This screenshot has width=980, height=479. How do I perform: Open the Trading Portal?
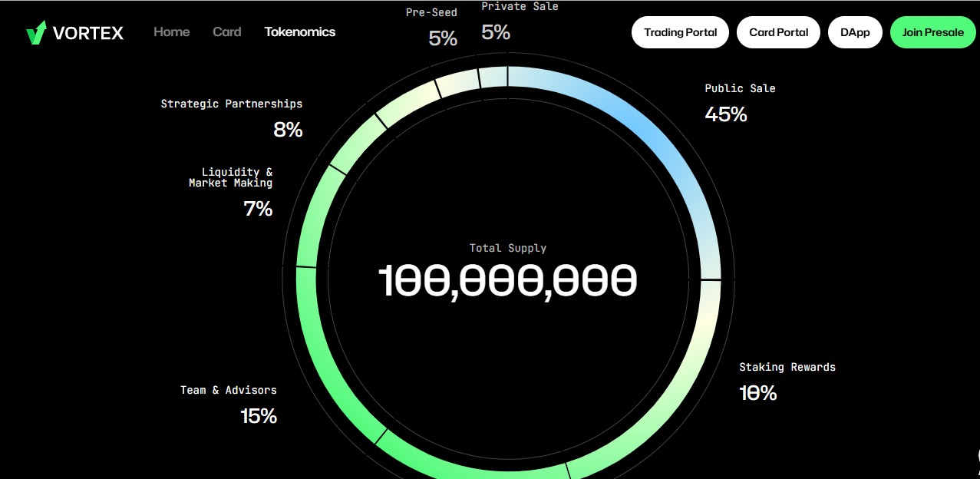pyautogui.click(x=680, y=32)
